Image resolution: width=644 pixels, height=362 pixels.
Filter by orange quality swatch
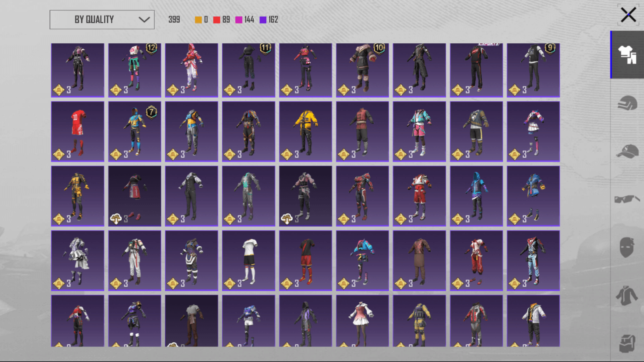click(198, 20)
